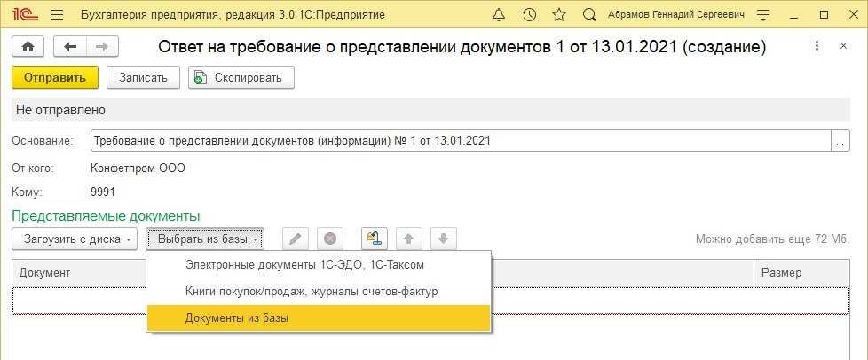Click the notifications bell icon
The width and height of the screenshot is (868, 360).
click(x=499, y=15)
